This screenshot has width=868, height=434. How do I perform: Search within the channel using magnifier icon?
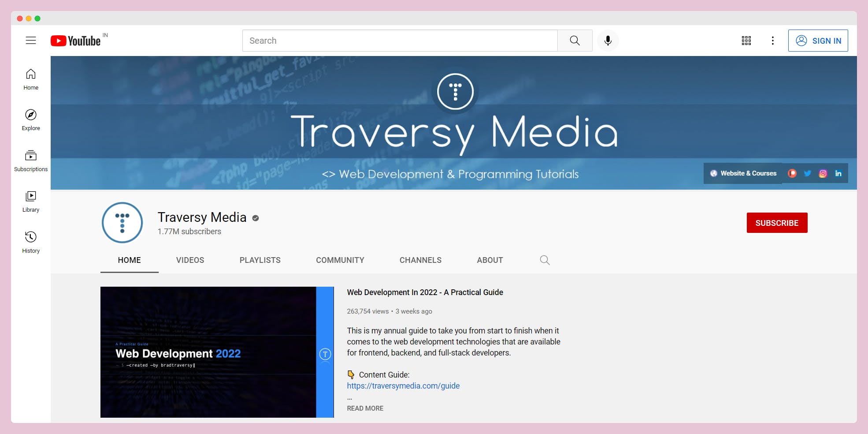pyautogui.click(x=545, y=260)
